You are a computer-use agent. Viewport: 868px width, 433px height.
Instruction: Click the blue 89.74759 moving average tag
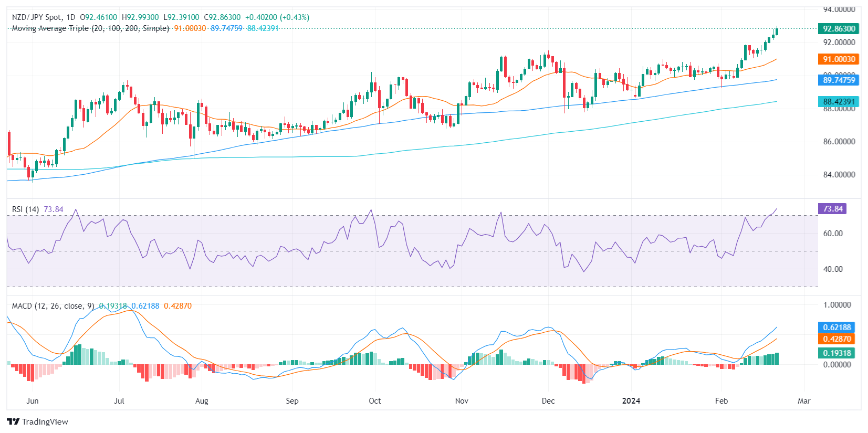point(838,80)
